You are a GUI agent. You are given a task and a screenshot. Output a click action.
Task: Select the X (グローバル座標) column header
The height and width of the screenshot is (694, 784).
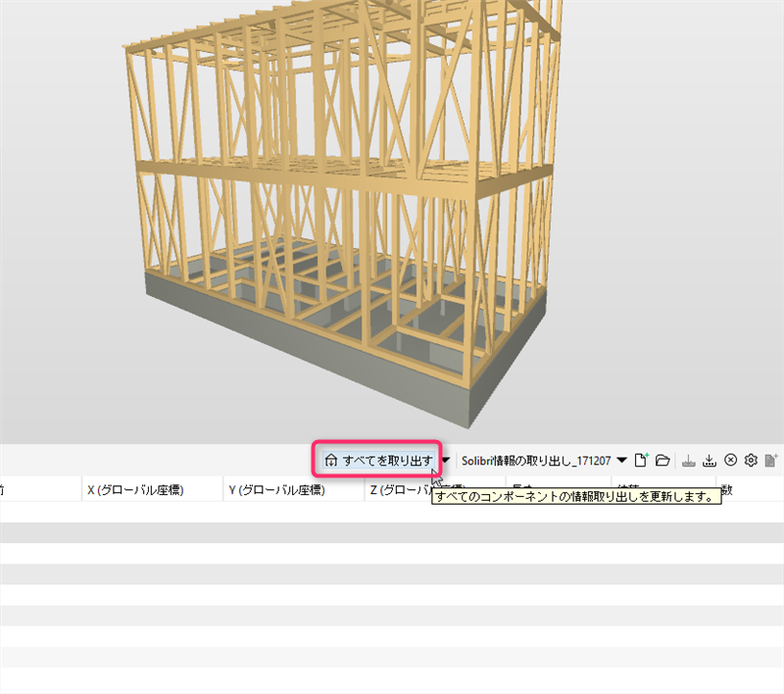click(x=152, y=490)
